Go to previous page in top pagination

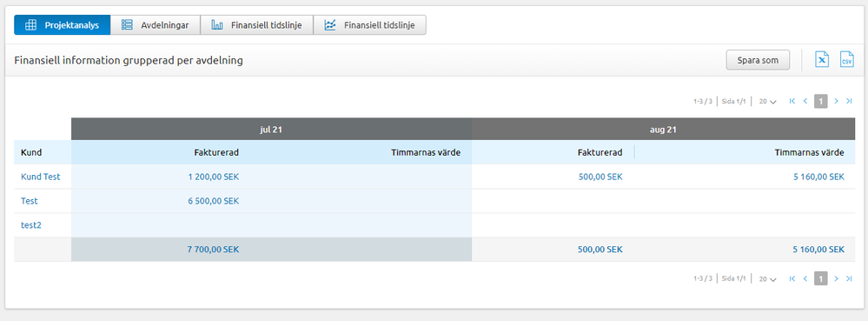(x=805, y=101)
